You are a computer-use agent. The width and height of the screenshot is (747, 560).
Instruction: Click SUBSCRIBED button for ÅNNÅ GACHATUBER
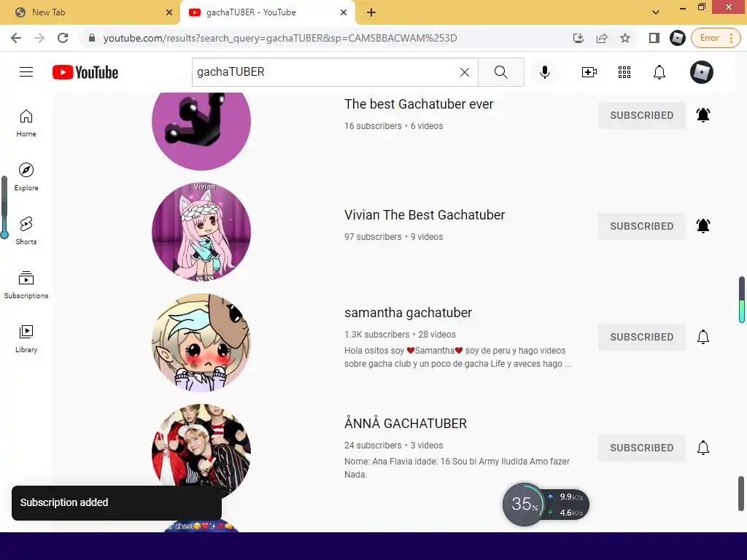[642, 448]
